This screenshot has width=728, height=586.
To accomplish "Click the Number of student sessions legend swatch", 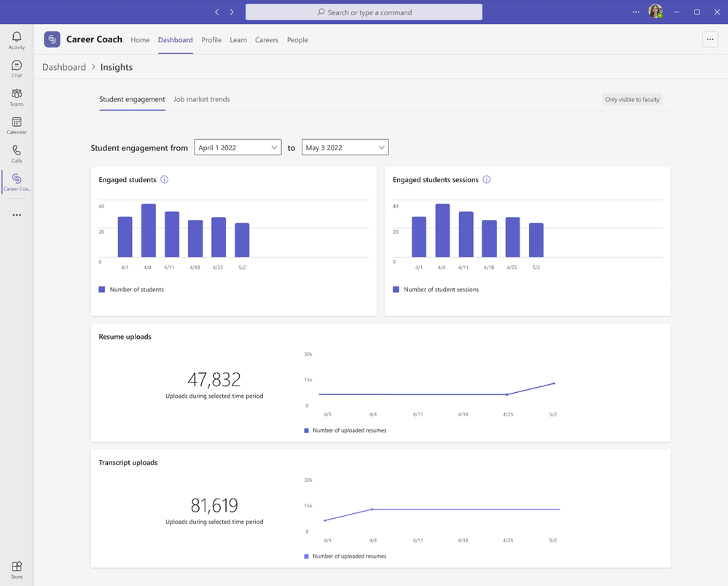I will (x=396, y=289).
